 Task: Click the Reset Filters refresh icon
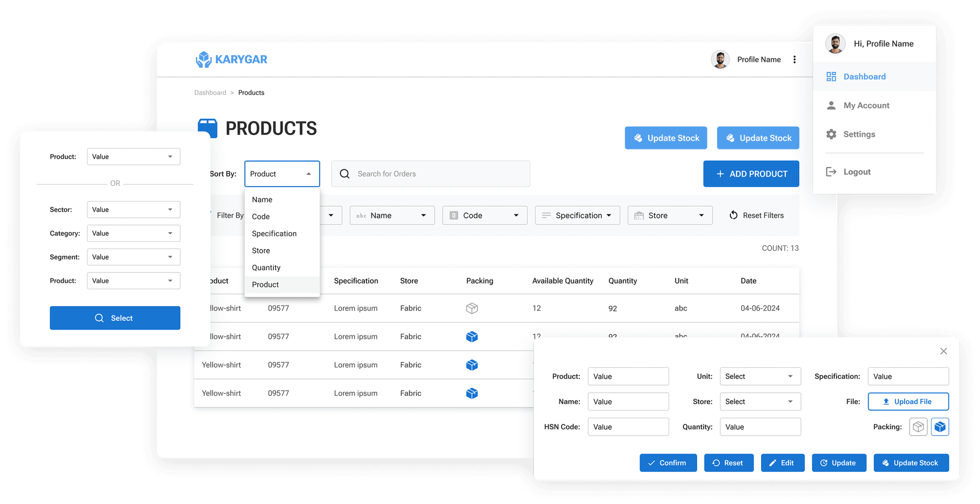[733, 215]
